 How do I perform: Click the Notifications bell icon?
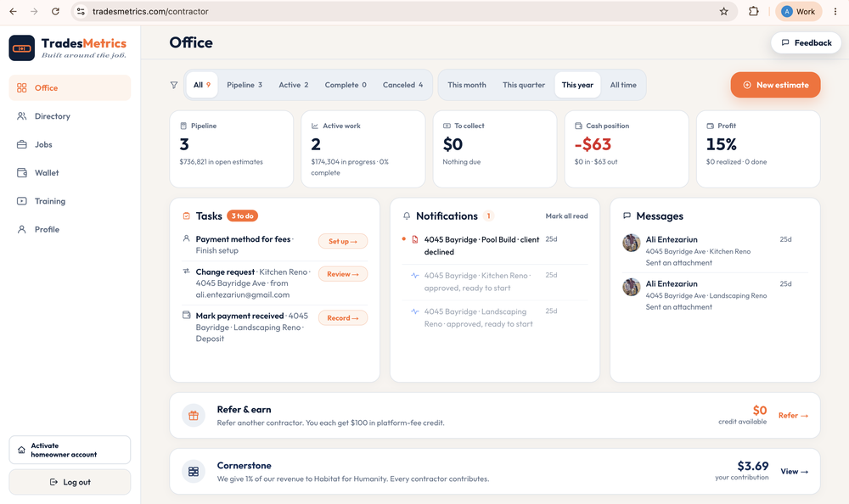point(407,216)
